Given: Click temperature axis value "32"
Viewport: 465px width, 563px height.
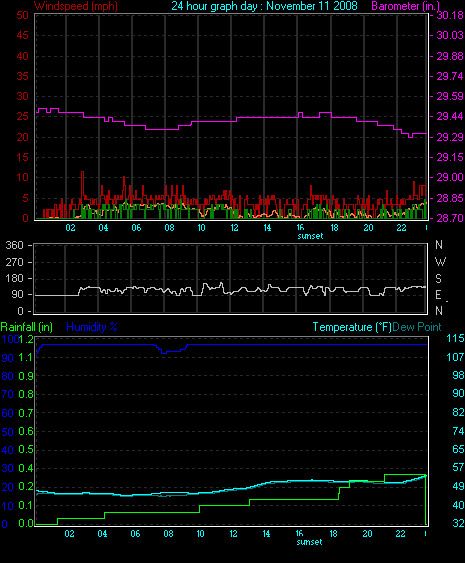Looking at the screenshot, I should click(x=458, y=523).
